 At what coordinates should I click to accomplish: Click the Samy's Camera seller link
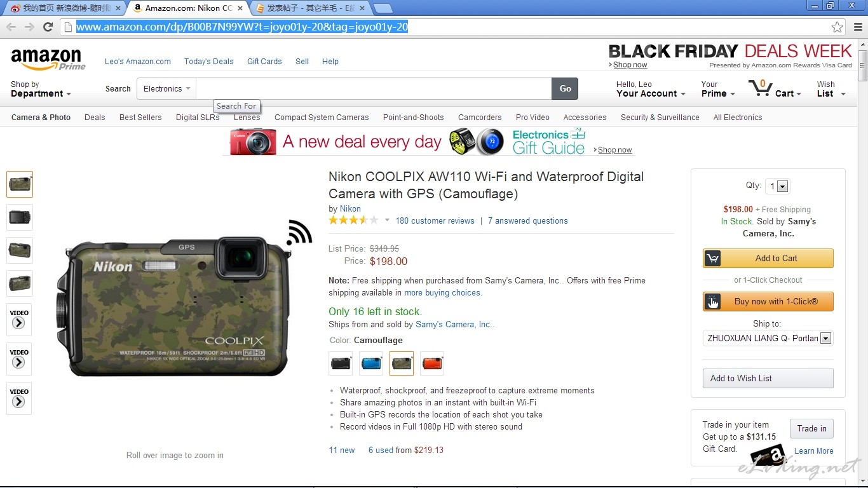(454, 325)
